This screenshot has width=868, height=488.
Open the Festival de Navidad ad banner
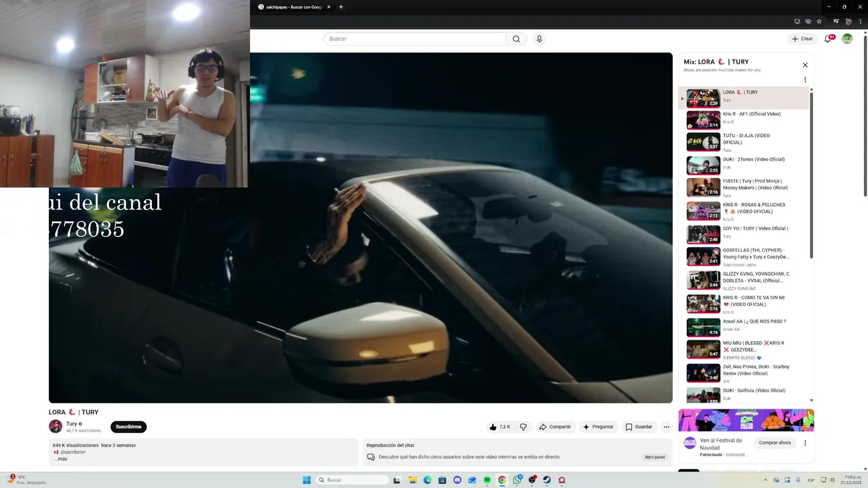point(746,420)
